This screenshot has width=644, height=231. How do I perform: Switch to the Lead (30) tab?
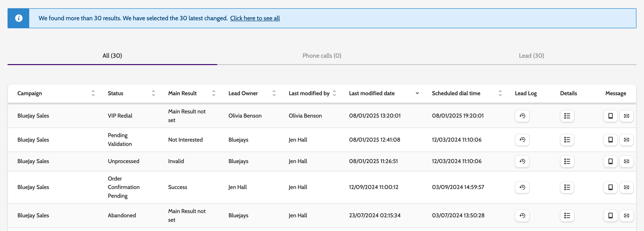coord(531,56)
